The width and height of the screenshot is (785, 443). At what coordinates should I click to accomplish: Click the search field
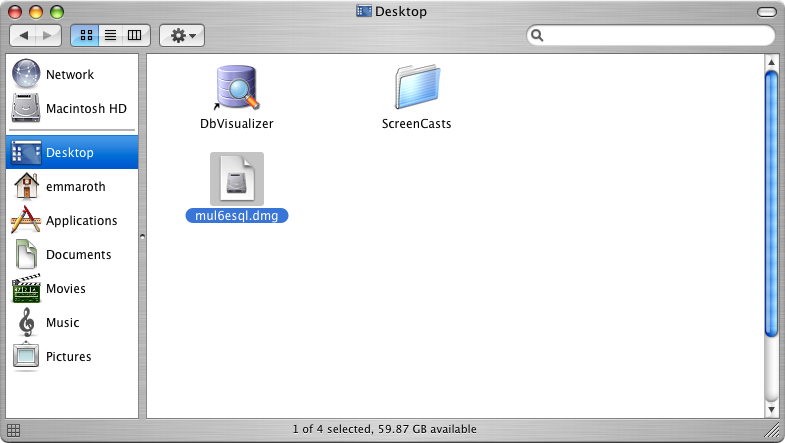pos(650,36)
